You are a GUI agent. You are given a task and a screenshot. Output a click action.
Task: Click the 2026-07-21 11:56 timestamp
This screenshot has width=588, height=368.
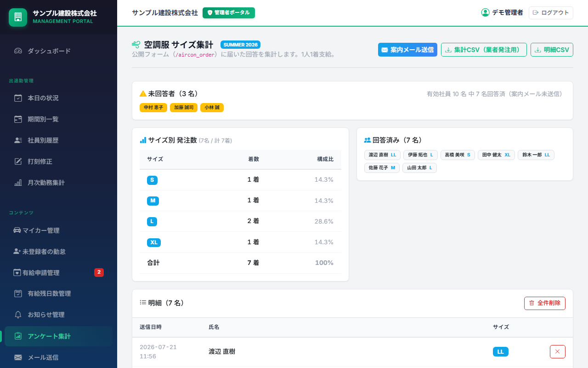(158, 351)
